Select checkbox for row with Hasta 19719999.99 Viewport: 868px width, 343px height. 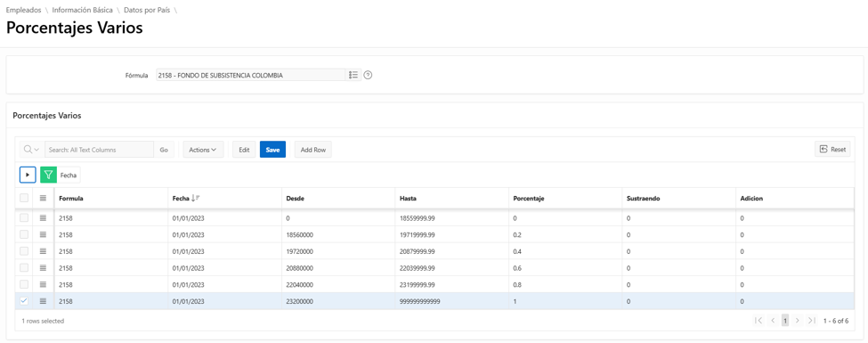pos(24,234)
